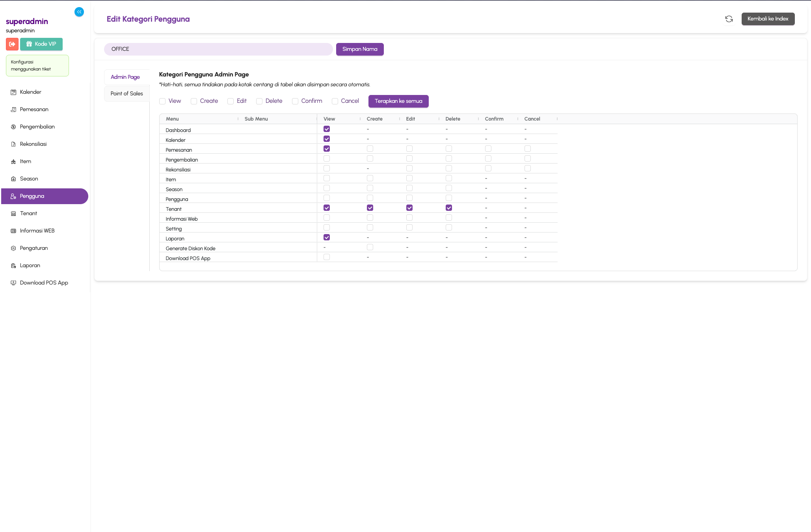The width and height of the screenshot is (811, 532).
Task: Check the bulk Confirm checkbox above the table
Action: point(295,101)
